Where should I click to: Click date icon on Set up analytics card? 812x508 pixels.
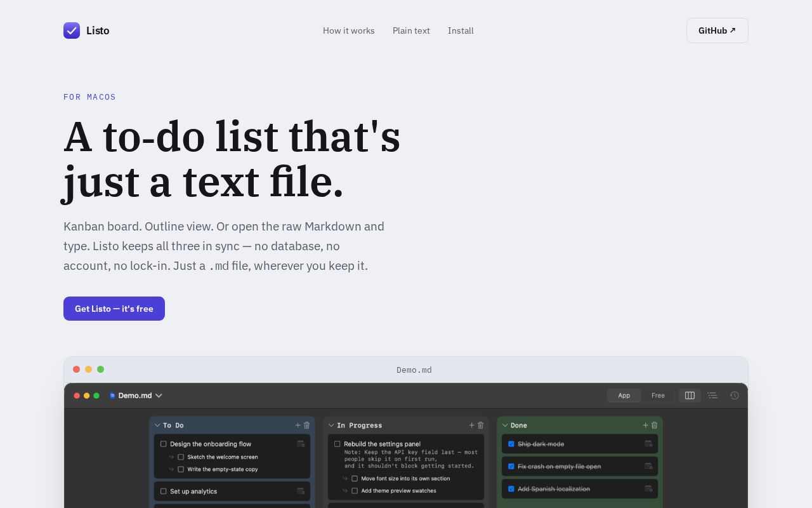click(x=301, y=491)
